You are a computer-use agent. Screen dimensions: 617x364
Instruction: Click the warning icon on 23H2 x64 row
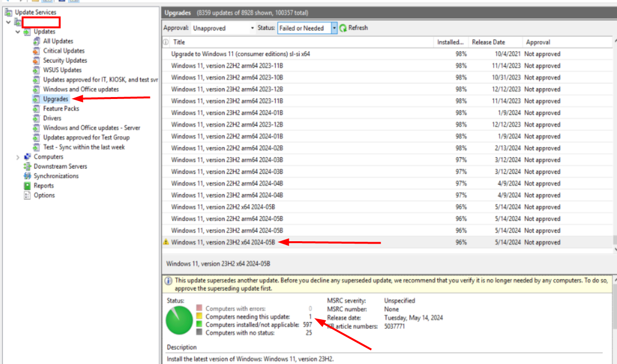pos(166,242)
